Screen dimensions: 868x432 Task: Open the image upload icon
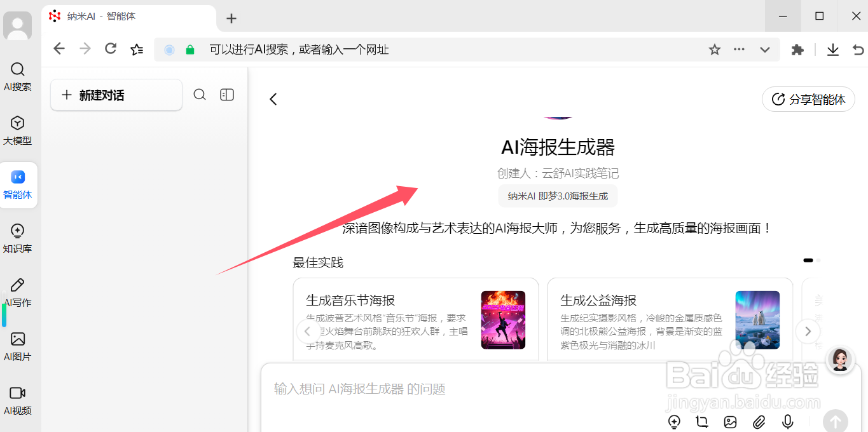(x=729, y=421)
